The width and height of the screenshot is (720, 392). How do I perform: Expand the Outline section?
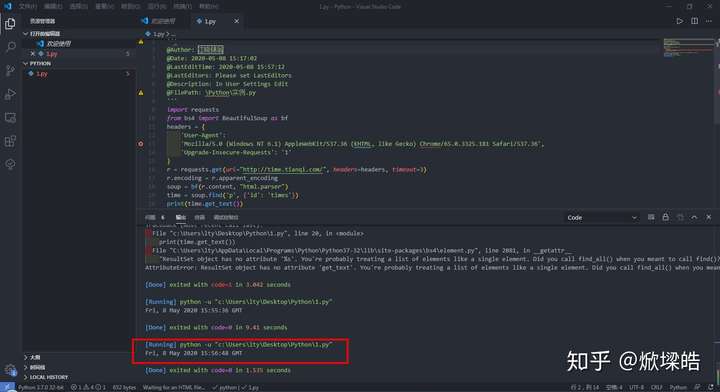(x=32, y=357)
